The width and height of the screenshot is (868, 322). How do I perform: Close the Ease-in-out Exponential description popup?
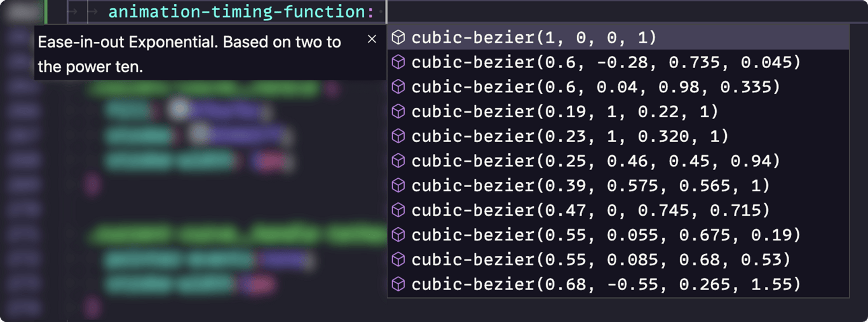(x=372, y=39)
